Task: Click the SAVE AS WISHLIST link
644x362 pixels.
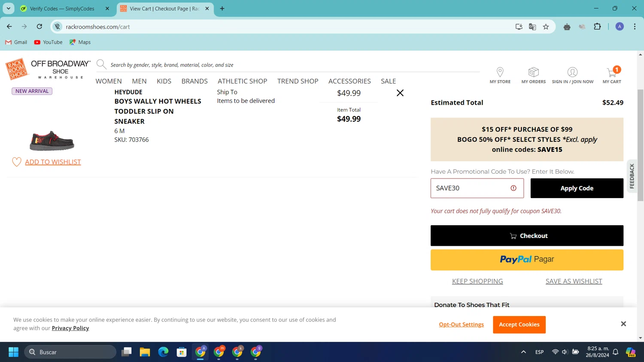Action: (574, 281)
